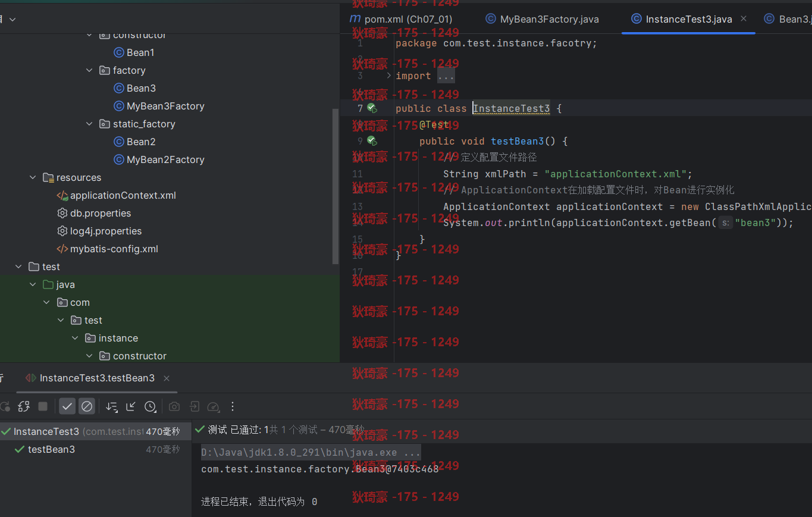Viewport: 812px width, 517px height.
Task: Open Bean1 class in project tree
Action: tap(134, 52)
